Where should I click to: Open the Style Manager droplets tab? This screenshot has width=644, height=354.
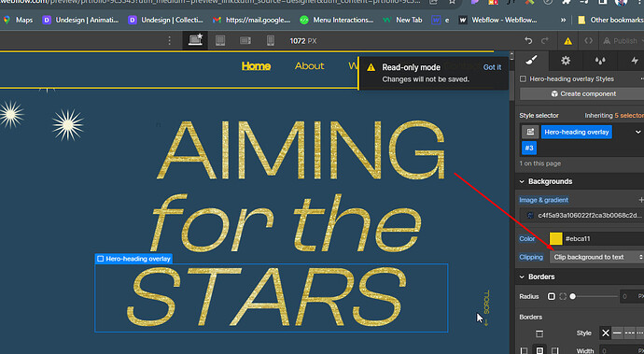(x=600, y=61)
